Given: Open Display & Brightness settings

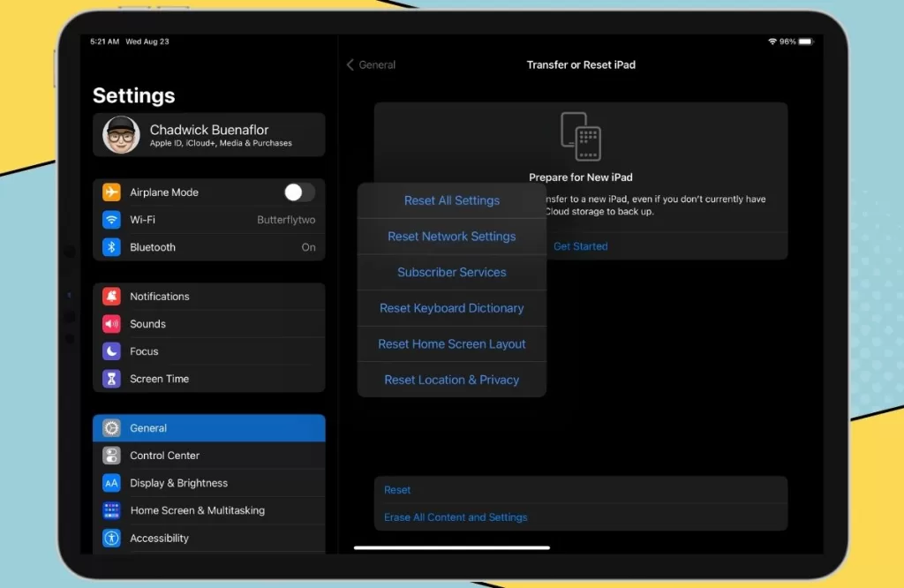Looking at the screenshot, I should (208, 483).
